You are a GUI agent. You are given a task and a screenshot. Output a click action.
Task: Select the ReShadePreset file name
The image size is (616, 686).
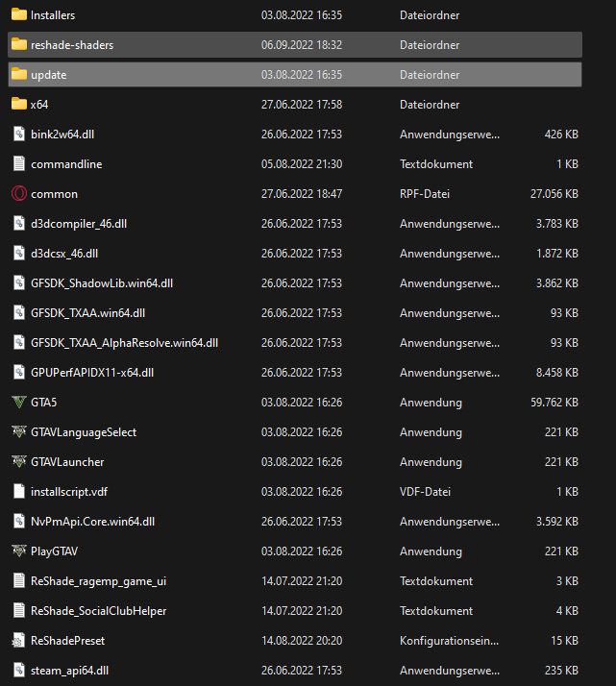[68, 641]
